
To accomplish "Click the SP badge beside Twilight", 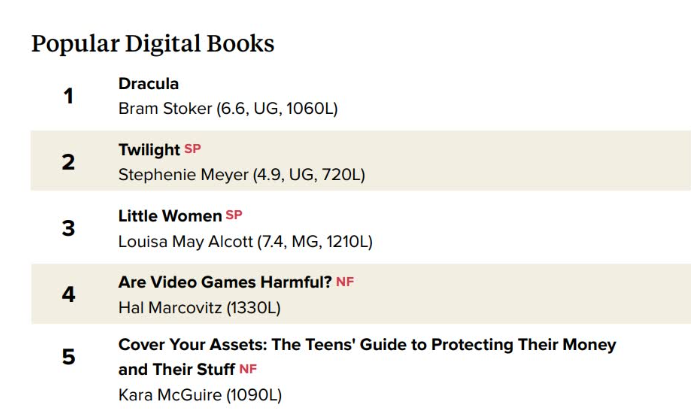I will (x=193, y=149).
